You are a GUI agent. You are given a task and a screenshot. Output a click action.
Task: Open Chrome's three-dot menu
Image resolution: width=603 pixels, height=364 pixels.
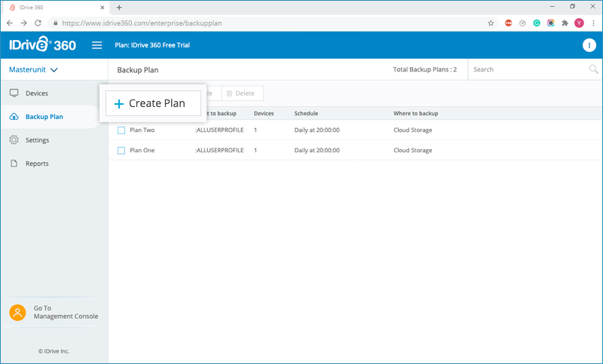[x=593, y=23]
